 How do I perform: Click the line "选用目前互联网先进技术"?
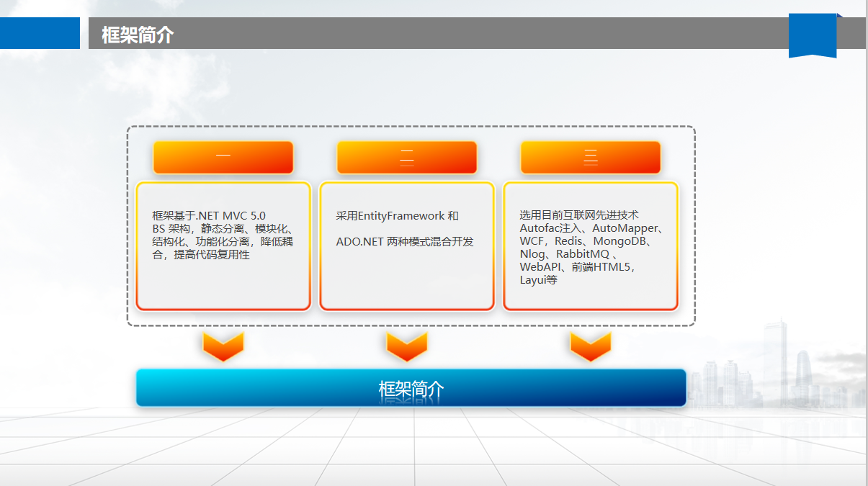pos(579,215)
